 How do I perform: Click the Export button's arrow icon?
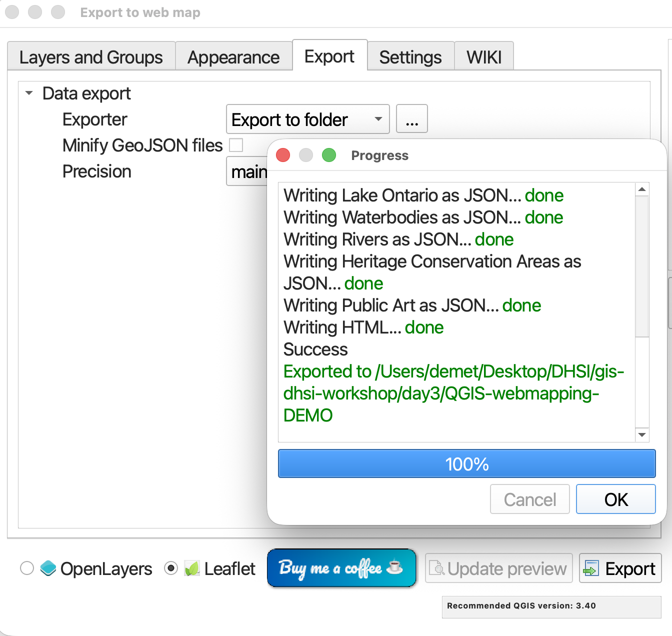coord(591,568)
